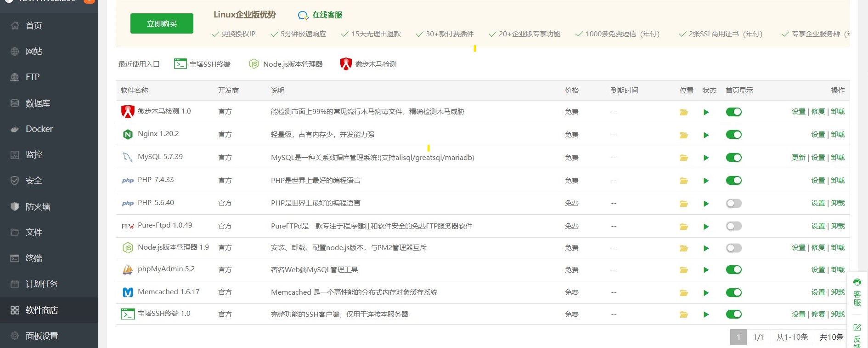This screenshot has height=348, width=868.
Task: Click the 在线客服 link text
Action: click(x=327, y=15)
